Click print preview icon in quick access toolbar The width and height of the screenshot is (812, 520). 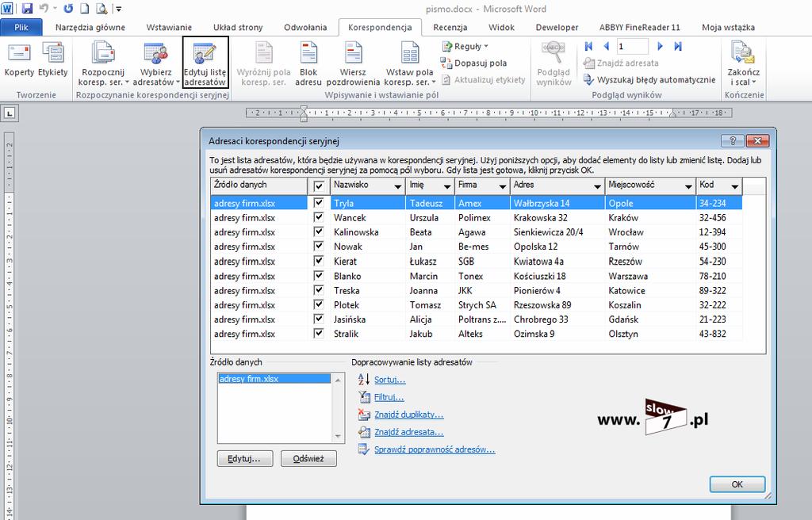coord(101,8)
